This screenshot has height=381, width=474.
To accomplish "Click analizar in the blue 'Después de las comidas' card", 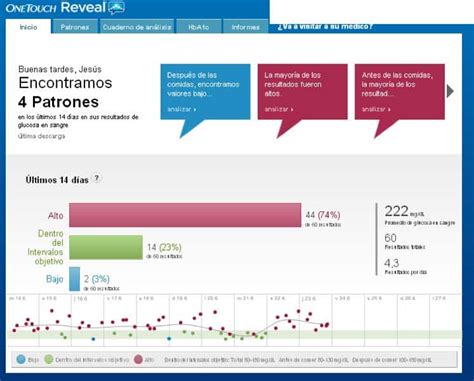I will [182, 109].
